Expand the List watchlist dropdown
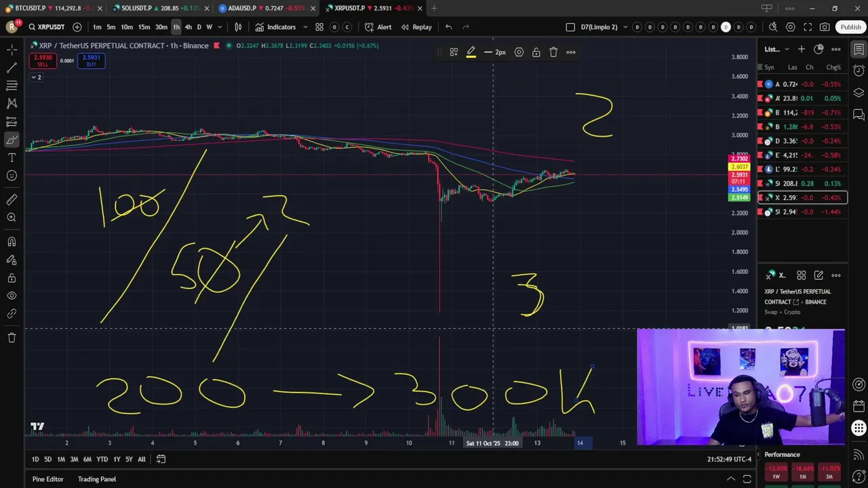The height and width of the screenshot is (488, 868). [777, 49]
